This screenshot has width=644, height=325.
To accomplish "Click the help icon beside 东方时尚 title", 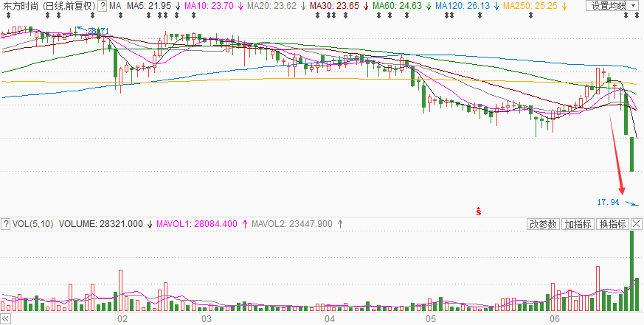I will pyautogui.click(x=103, y=6).
